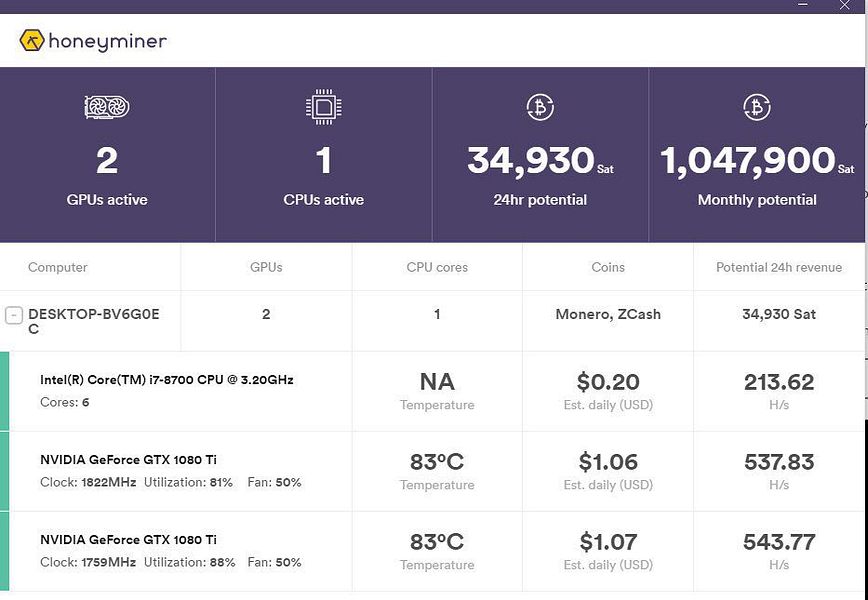Image resolution: width=868 pixels, height=600 pixels.
Task: Click the Utilization: 88% value
Action: coord(189,562)
